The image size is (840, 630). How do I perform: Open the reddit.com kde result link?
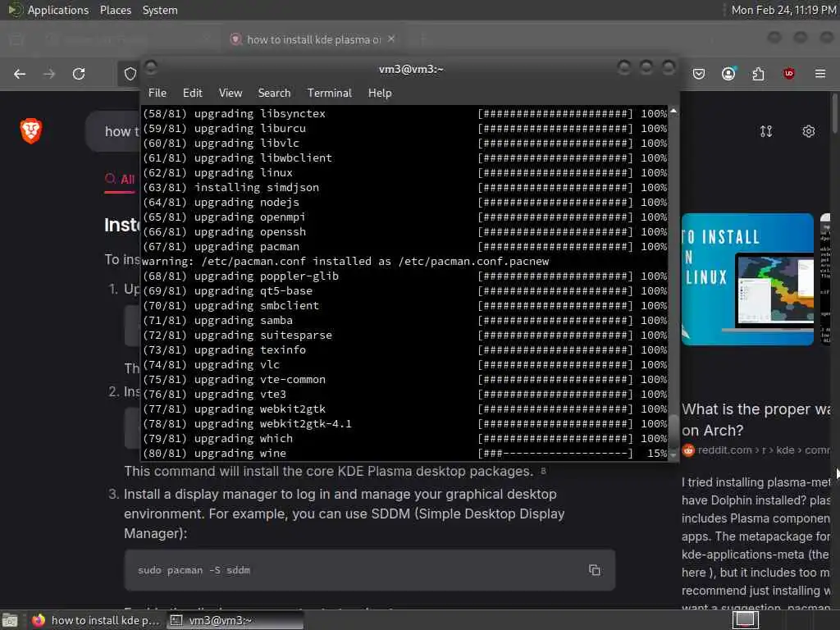pos(756,450)
